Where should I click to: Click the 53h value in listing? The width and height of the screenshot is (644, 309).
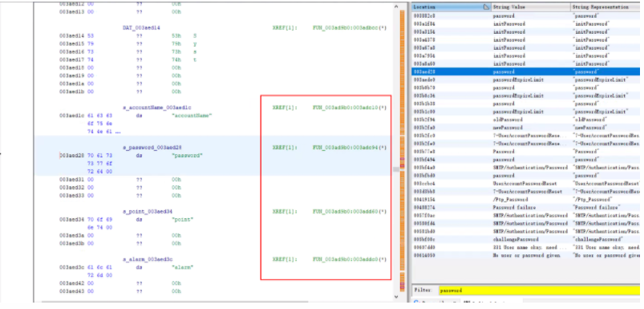click(x=176, y=36)
